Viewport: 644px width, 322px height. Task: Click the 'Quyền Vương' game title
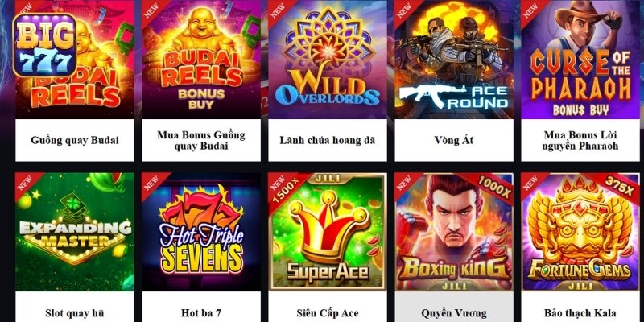454,313
